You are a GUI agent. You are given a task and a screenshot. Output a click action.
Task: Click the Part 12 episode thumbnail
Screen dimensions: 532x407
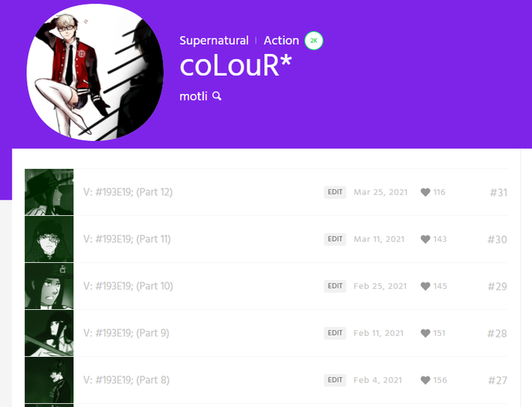point(49,192)
